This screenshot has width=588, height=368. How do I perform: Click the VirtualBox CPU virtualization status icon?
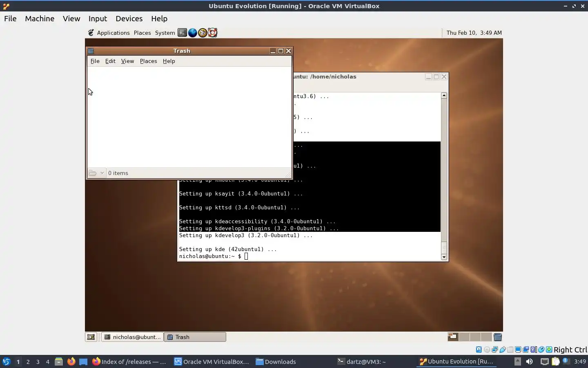(x=533, y=350)
